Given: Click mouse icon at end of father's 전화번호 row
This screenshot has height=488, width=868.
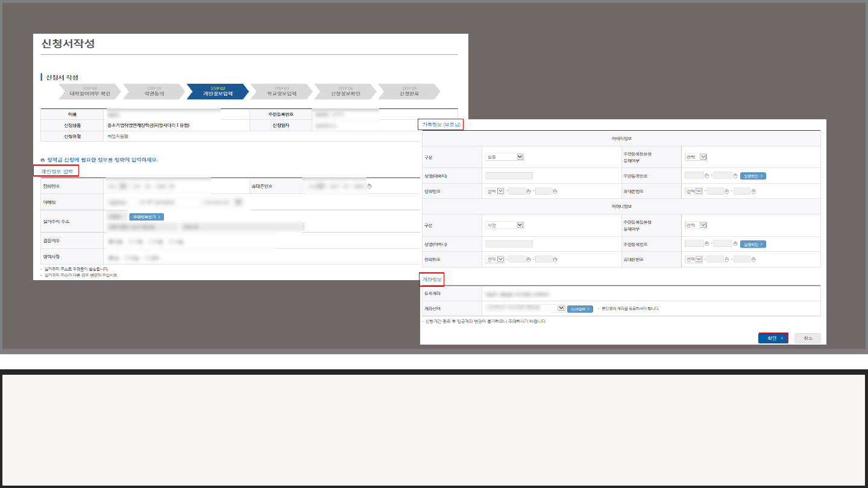Looking at the screenshot, I should click(x=555, y=192).
